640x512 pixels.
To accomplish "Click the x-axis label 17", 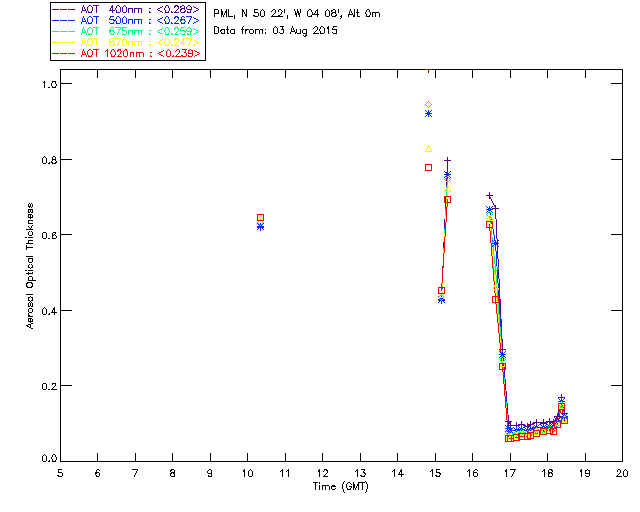I will pyautogui.click(x=510, y=473).
